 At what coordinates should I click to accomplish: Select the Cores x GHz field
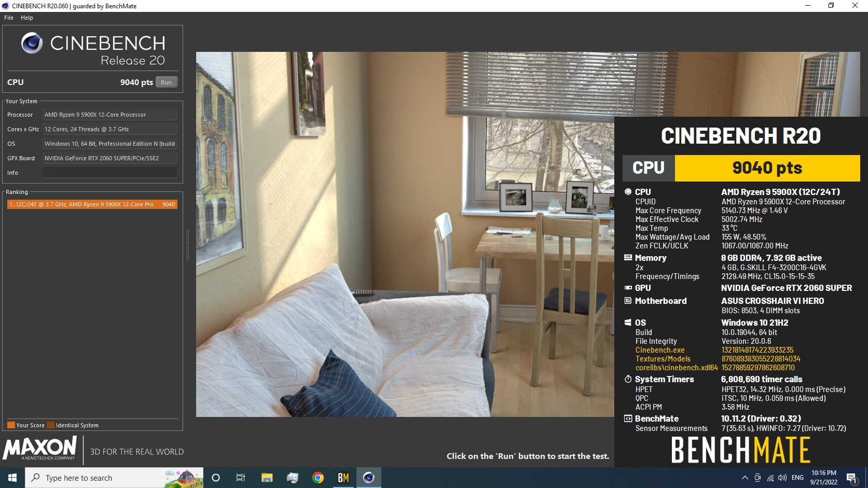(x=109, y=129)
